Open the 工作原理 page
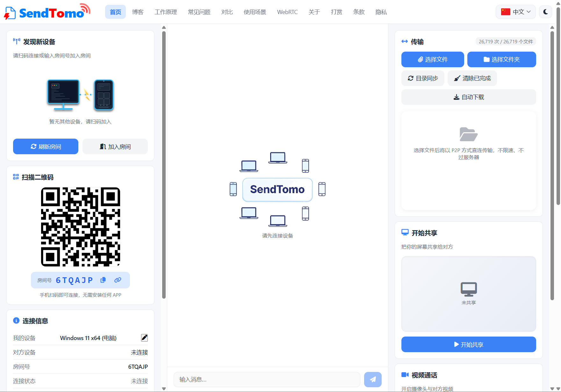Viewport: 561px width, 392px height. (x=166, y=12)
